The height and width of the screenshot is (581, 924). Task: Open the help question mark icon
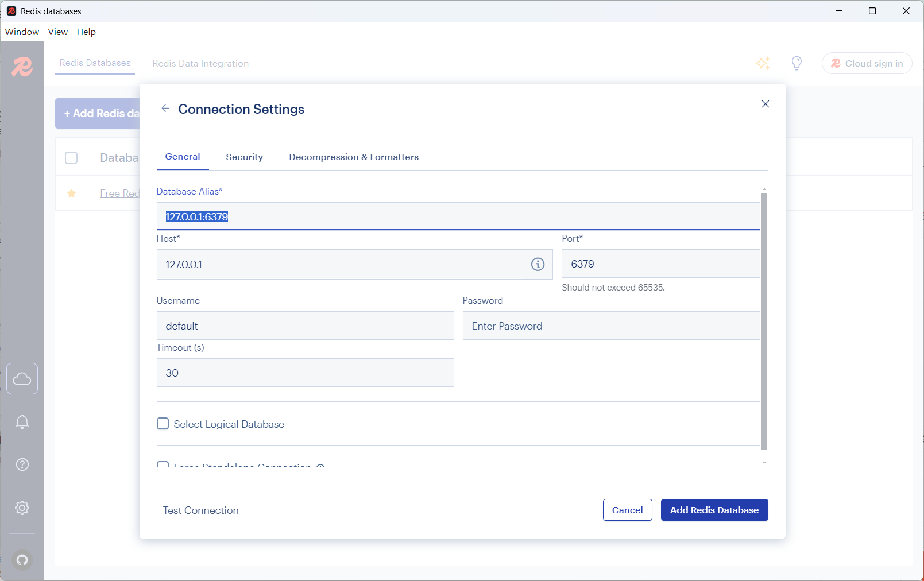22,464
